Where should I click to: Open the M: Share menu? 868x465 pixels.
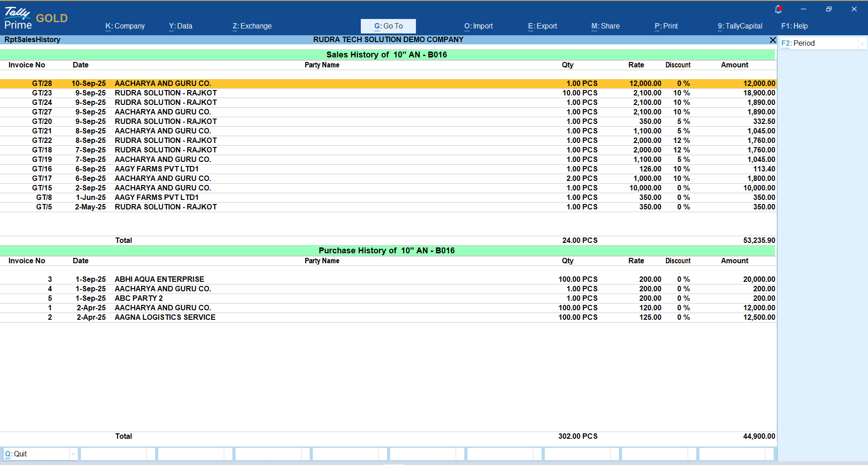[605, 26]
